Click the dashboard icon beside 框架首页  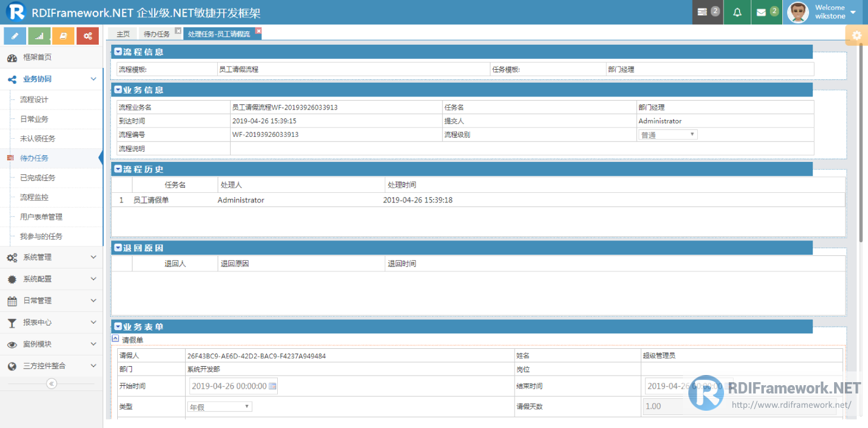(11, 58)
